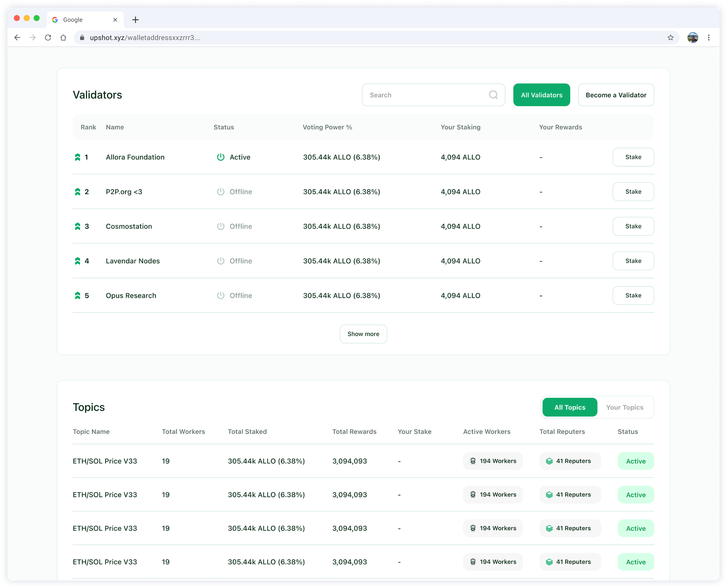Reload the page using the browser refresh icon
Image resolution: width=727 pixels, height=588 pixels.
(x=48, y=38)
